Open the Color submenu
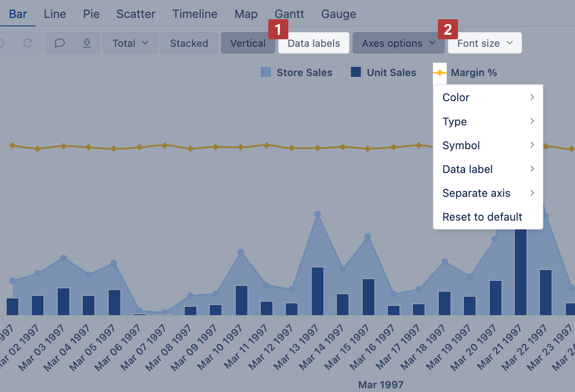Screen dimensions: 575x392 click(488, 97)
